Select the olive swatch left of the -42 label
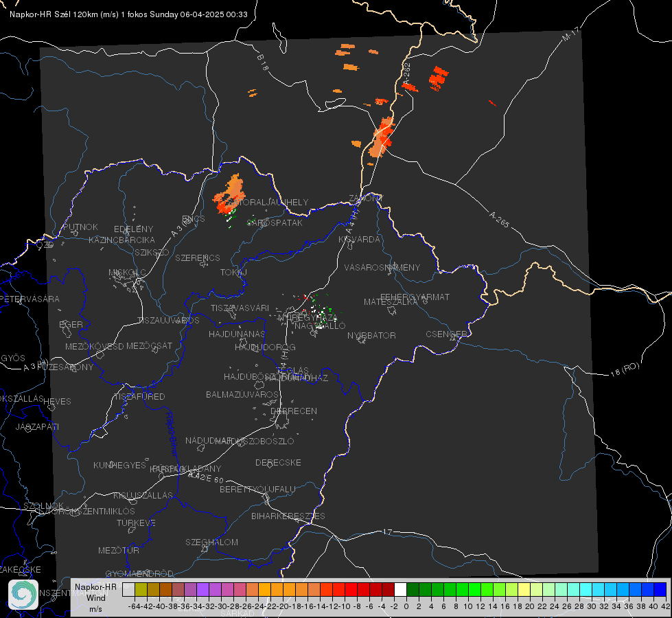 (x=141, y=590)
